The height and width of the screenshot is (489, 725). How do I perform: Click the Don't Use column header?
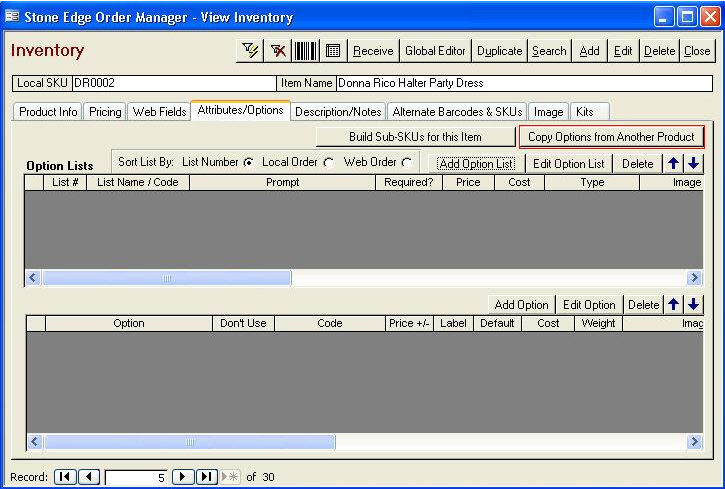coord(243,323)
